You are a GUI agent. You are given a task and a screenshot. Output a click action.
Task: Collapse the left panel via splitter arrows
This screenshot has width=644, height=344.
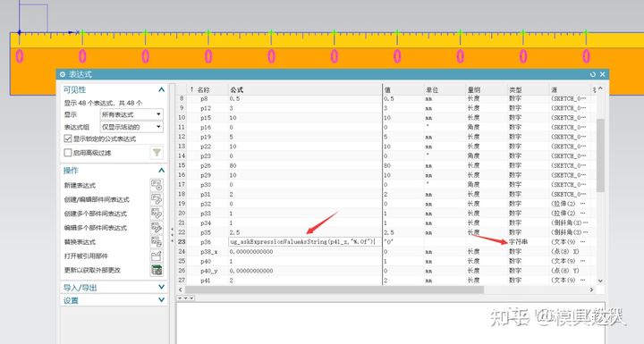(172, 235)
